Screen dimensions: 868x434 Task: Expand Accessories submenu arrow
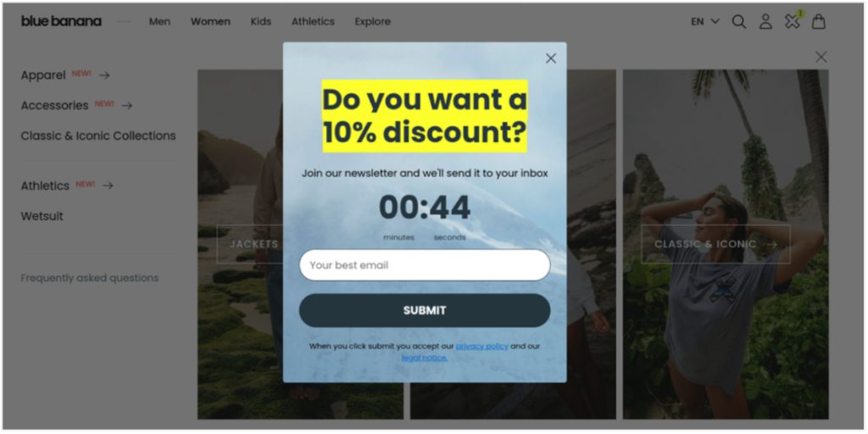(127, 106)
